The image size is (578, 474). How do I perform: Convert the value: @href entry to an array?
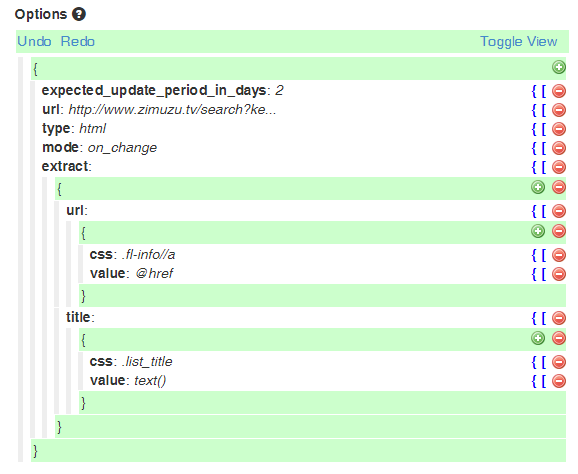544,274
